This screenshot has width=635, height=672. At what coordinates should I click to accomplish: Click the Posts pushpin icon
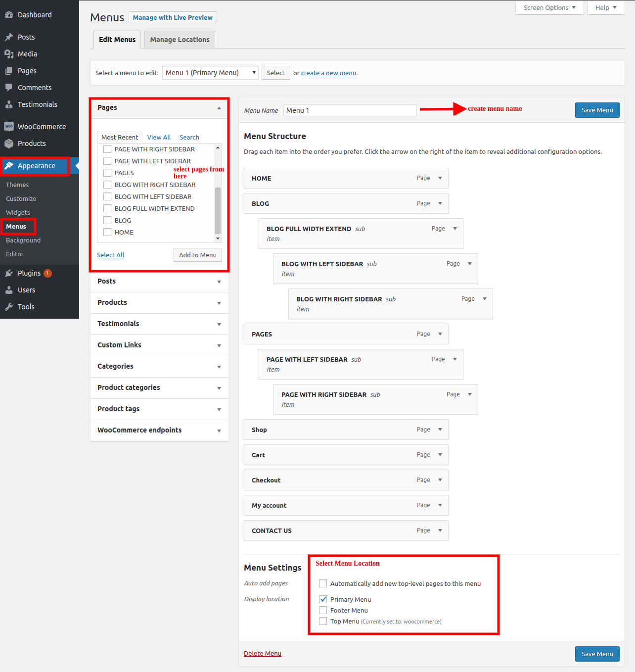click(9, 37)
